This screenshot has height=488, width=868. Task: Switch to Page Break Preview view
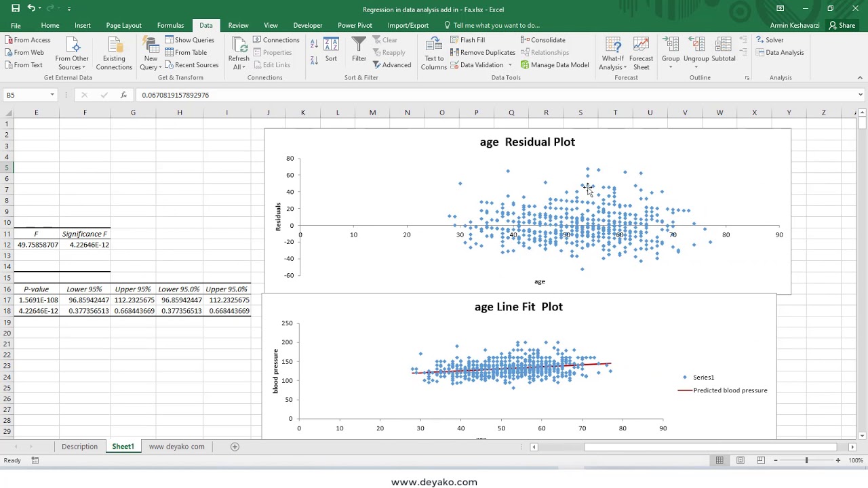761,460
